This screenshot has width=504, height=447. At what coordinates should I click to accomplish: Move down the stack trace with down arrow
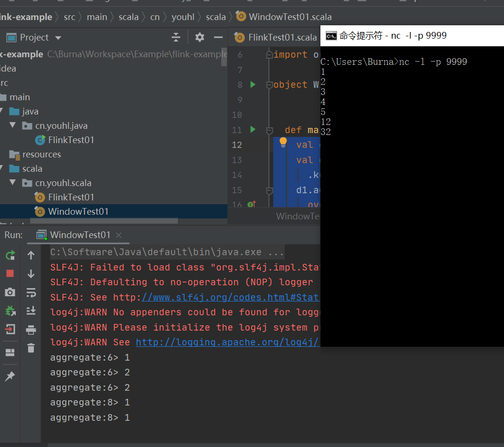tap(31, 274)
